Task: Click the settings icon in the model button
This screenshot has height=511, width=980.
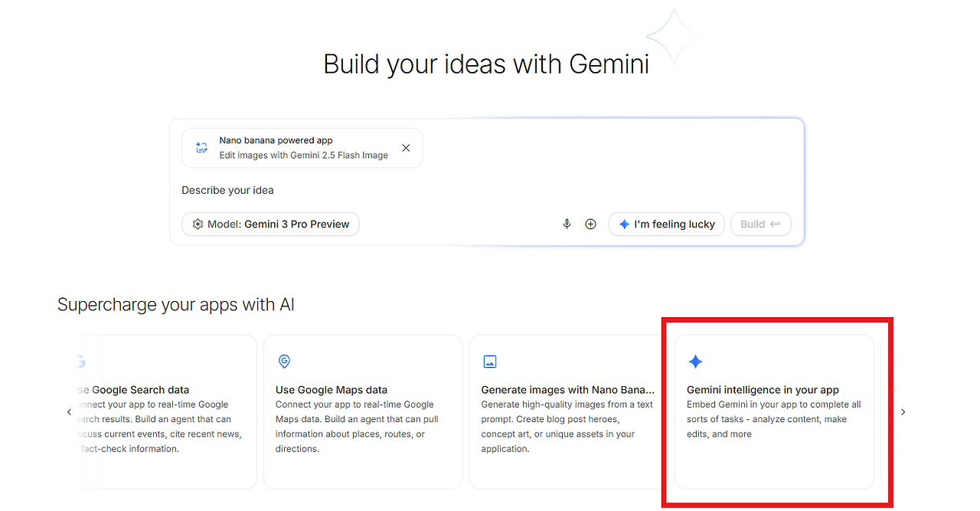Action: click(x=198, y=224)
